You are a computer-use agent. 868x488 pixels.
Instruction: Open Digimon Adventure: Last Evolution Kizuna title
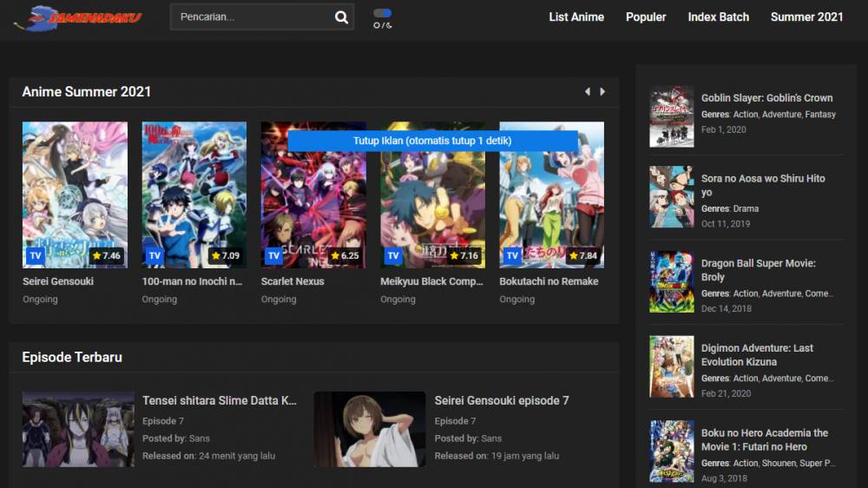coord(757,355)
